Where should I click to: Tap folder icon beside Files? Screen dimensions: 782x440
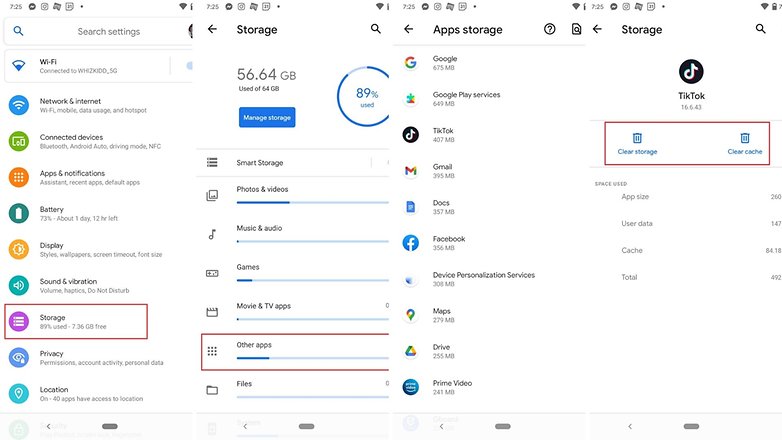212,390
